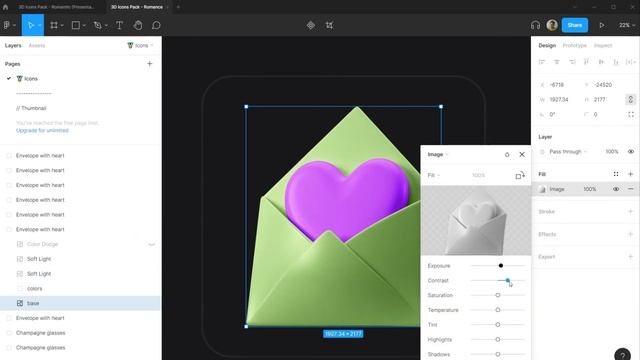Align bottom icon in Design panel
The image size is (640, 360).
pos(616,62)
